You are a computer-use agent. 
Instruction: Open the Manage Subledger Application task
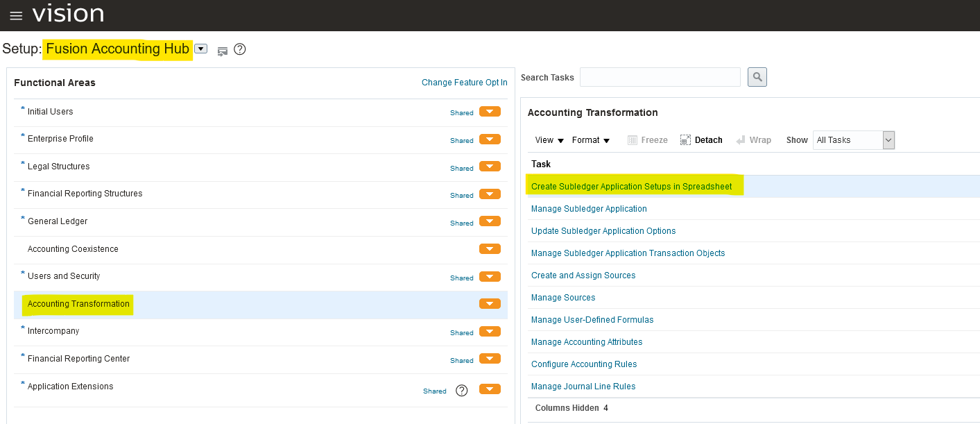[589, 209]
